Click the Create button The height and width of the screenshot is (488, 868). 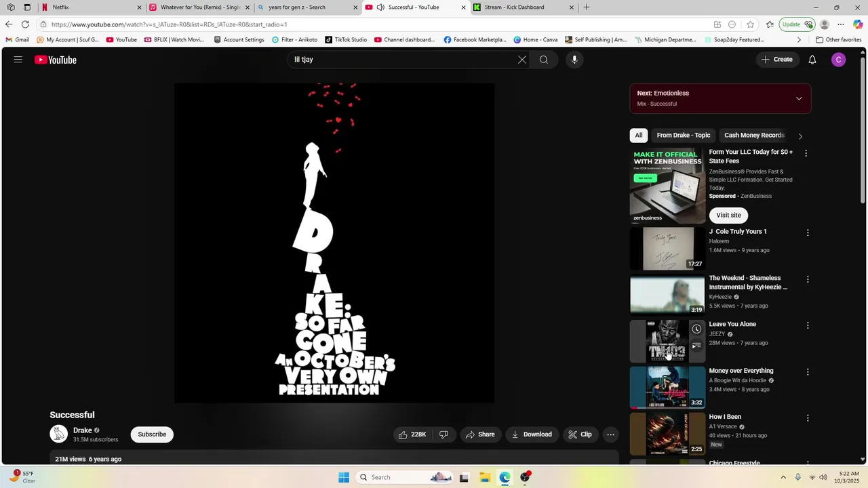(777, 60)
